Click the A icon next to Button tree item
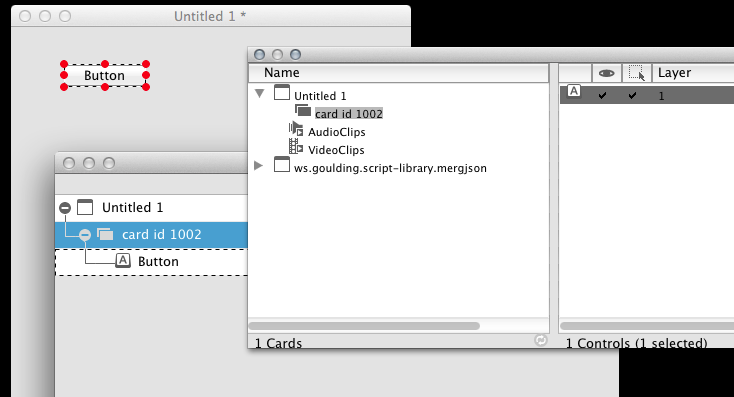 (123, 260)
